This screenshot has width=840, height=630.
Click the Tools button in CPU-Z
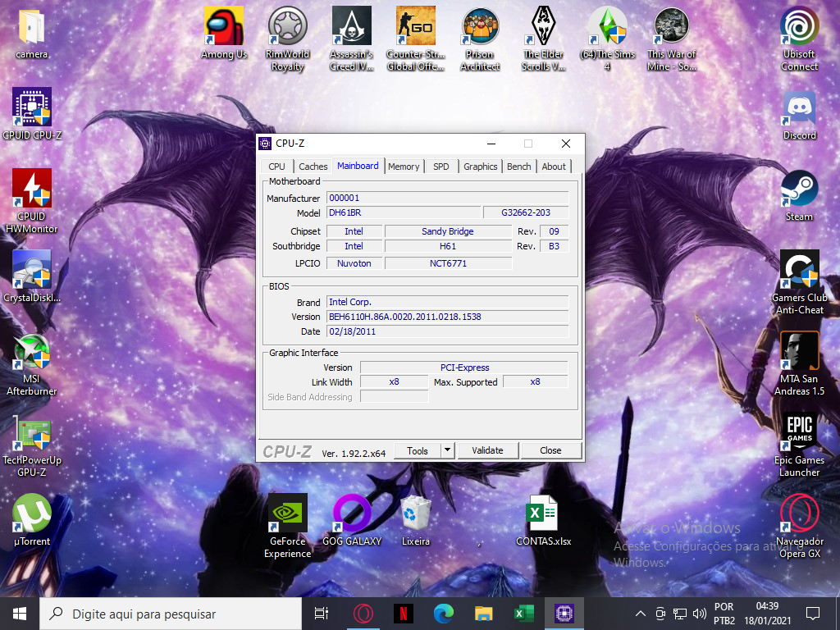point(418,450)
